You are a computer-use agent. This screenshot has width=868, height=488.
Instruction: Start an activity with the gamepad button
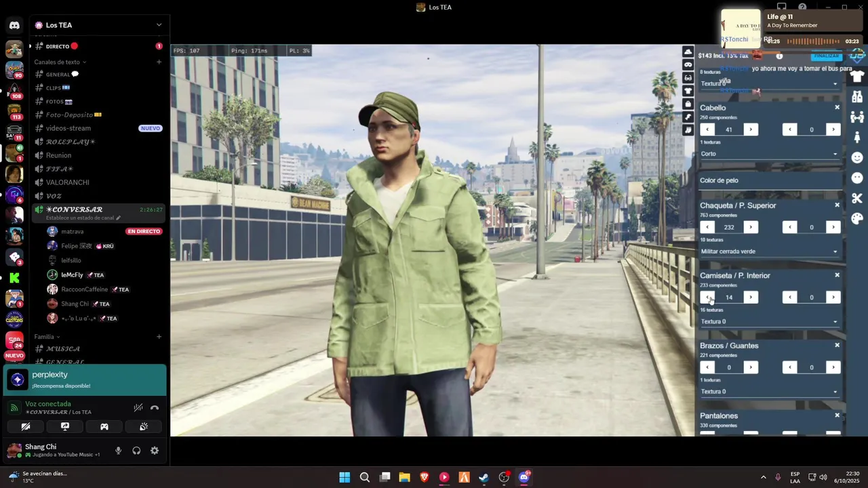tap(104, 426)
